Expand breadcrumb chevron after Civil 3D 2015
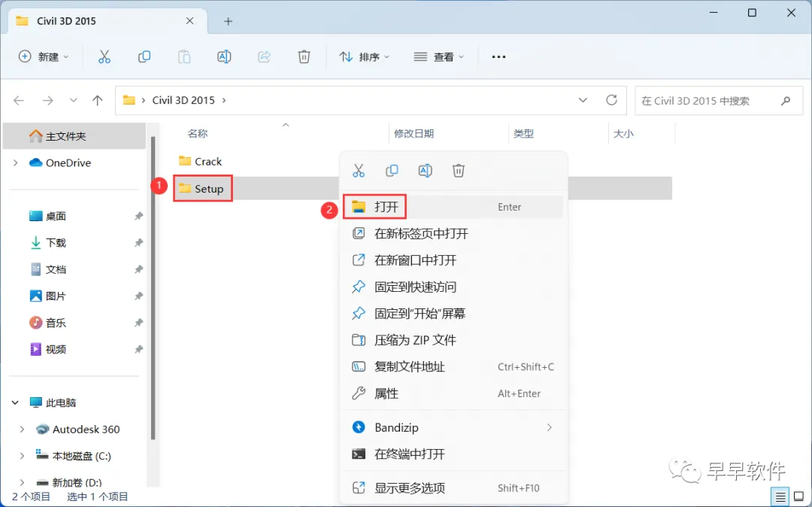The width and height of the screenshot is (812, 507). tap(224, 101)
